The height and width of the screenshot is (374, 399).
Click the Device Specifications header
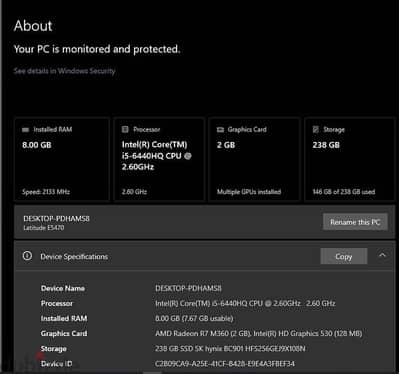tap(204, 256)
